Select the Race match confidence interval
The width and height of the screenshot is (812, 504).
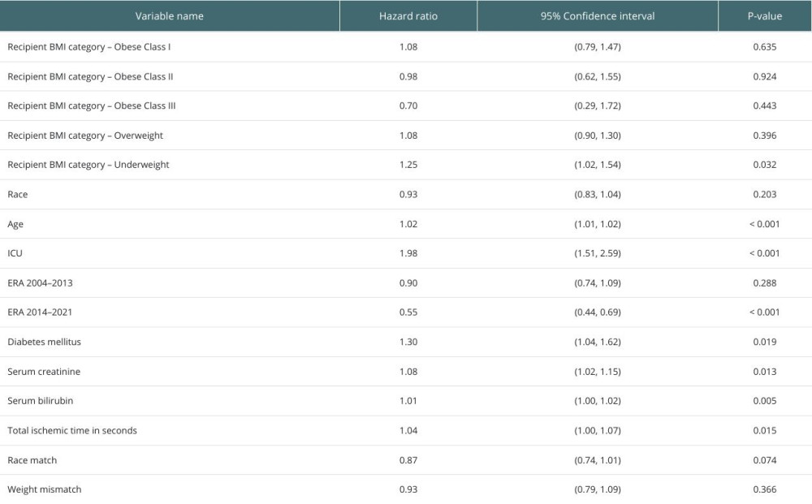tap(598, 460)
